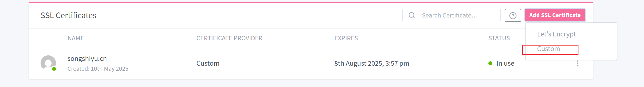644x87 pixels.
Task: Click the Created: 10th May 2025 text
Action: (98, 69)
